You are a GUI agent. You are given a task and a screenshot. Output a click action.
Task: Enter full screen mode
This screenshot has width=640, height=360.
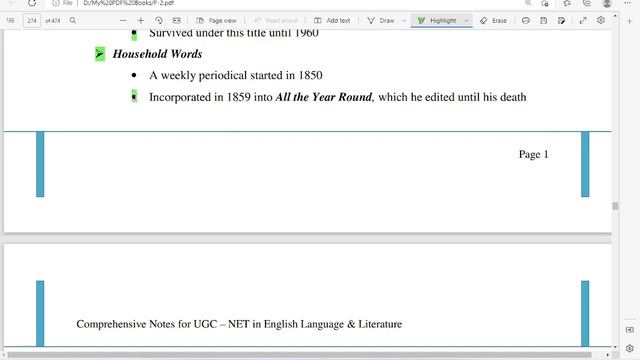coord(583,20)
